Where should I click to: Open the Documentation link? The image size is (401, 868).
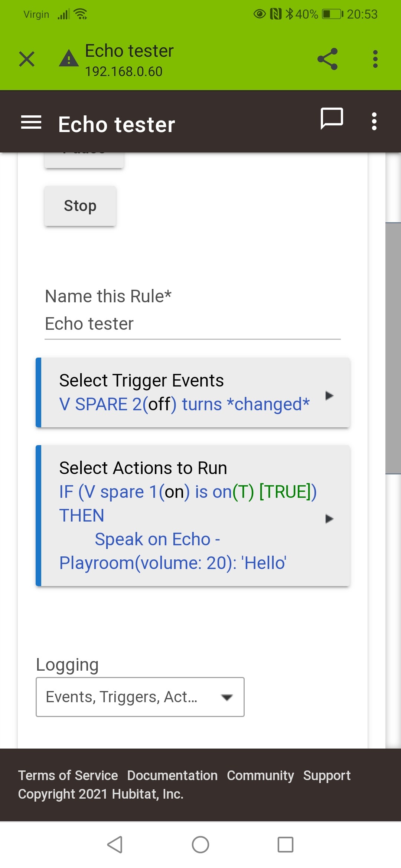(x=172, y=775)
